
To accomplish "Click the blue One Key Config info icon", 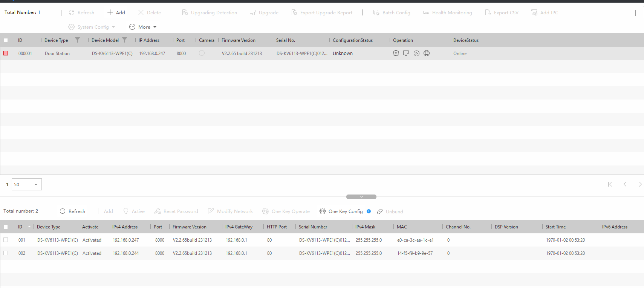I will click(x=369, y=211).
